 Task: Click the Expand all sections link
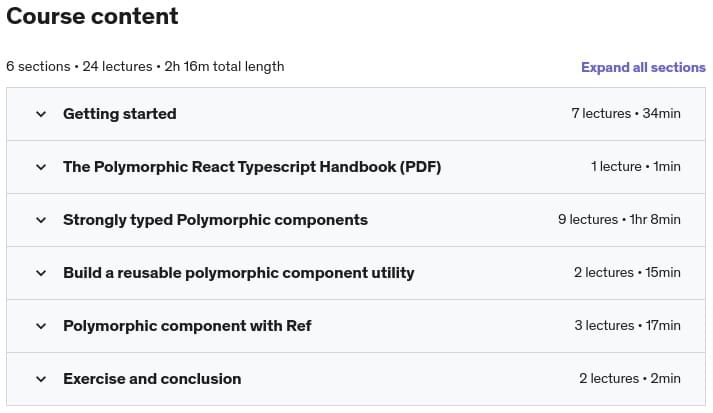(x=643, y=67)
